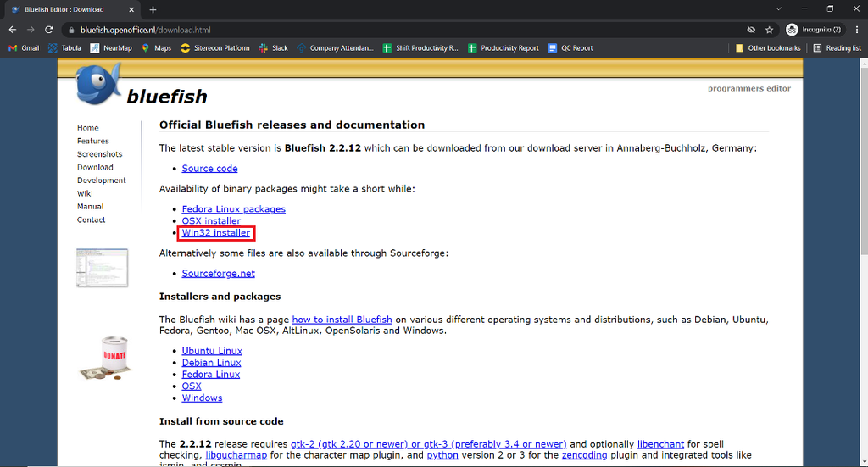Click the padlock site info icon
Screen dimensions: 868x467
coord(71,30)
